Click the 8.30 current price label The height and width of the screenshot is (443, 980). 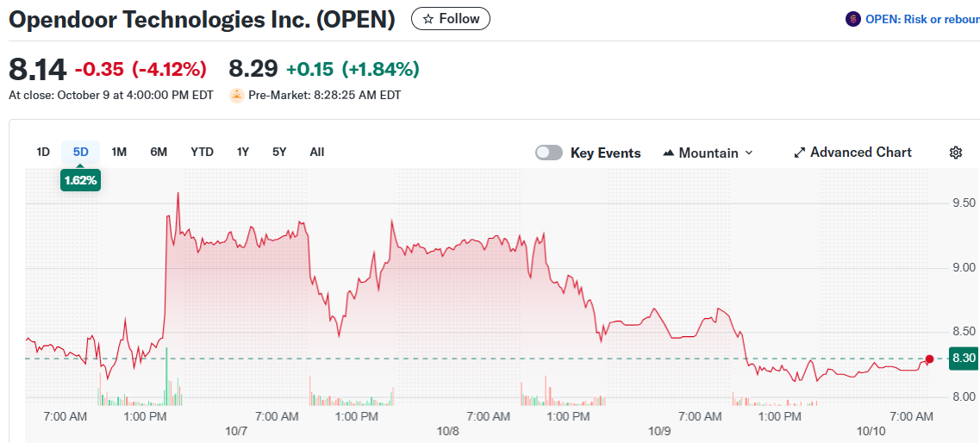[963, 359]
